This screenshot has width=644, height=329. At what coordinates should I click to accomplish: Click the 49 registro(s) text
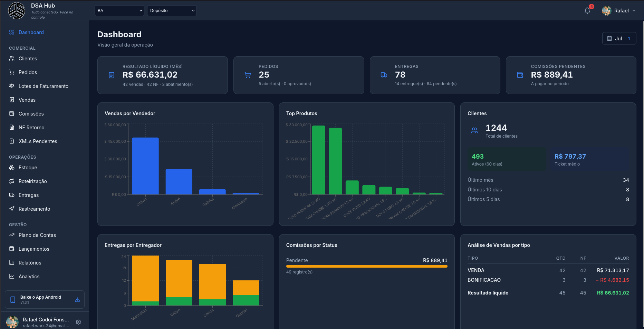point(299,272)
